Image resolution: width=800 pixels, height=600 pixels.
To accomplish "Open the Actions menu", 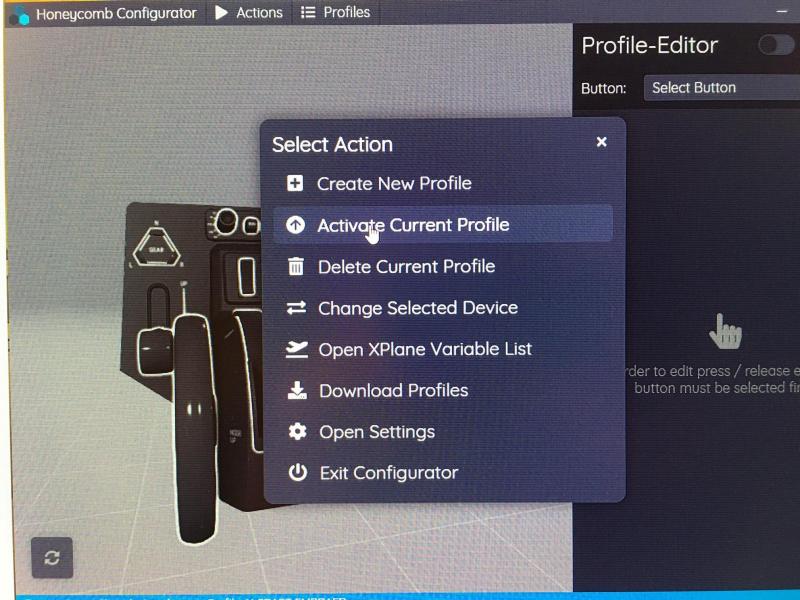I will [x=249, y=13].
